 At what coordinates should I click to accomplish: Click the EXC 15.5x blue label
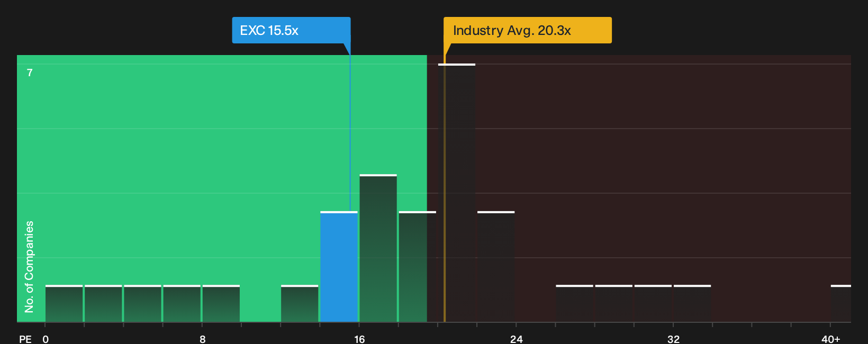pos(291,30)
